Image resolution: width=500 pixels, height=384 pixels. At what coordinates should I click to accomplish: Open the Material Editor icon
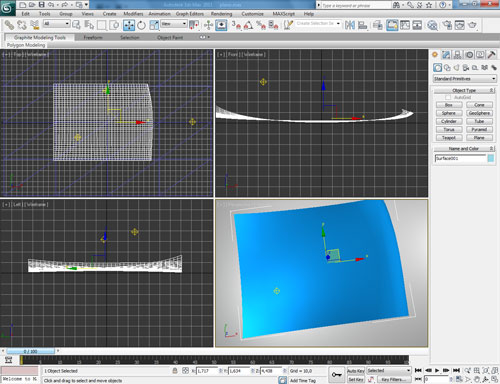[x=432, y=25]
